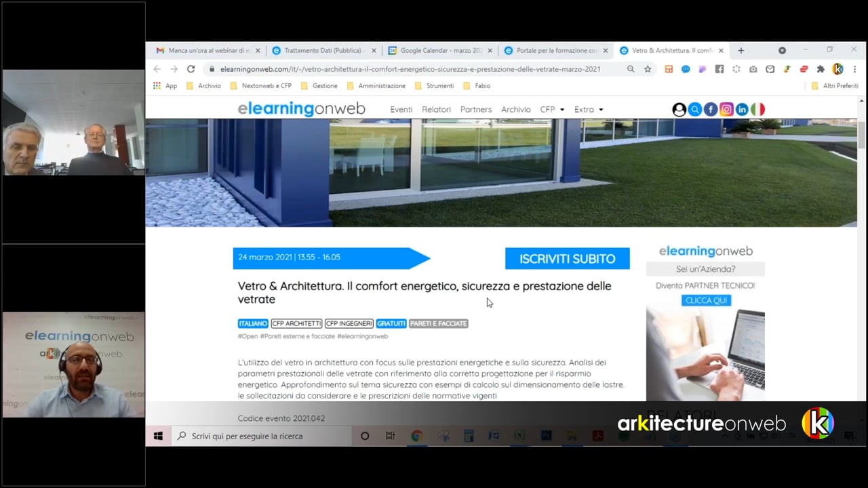Image resolution: width=868 pixels, height=488 pixels.
Task: Open the orange grid extension icon
Action: 669,69
